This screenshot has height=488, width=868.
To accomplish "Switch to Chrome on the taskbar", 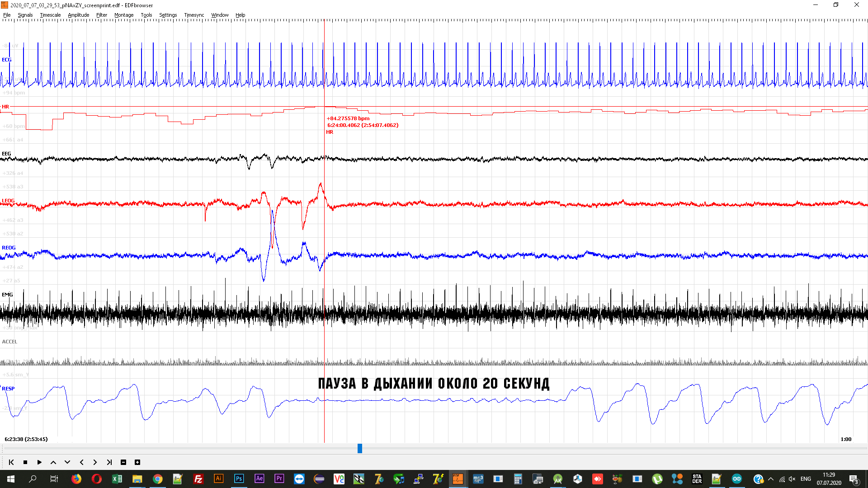I will coord(157,479).
